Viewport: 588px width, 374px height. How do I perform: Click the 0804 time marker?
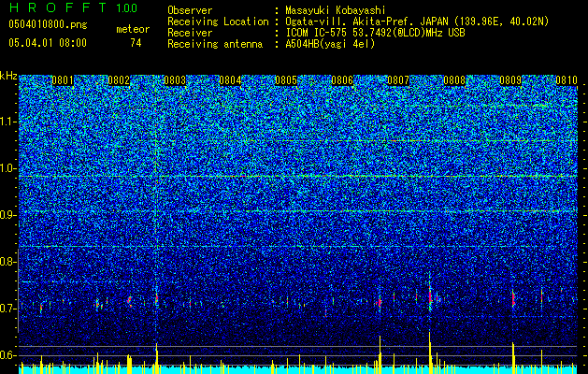point(230,80)
